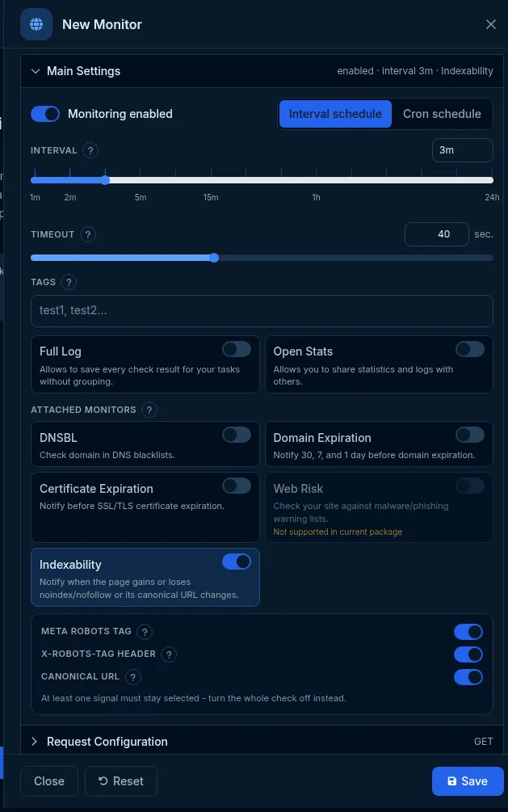Screen dimensions: 508x812
Task: Click the 'enabled · interval 3m · Indexability' summary
Action: coord(415,71)
